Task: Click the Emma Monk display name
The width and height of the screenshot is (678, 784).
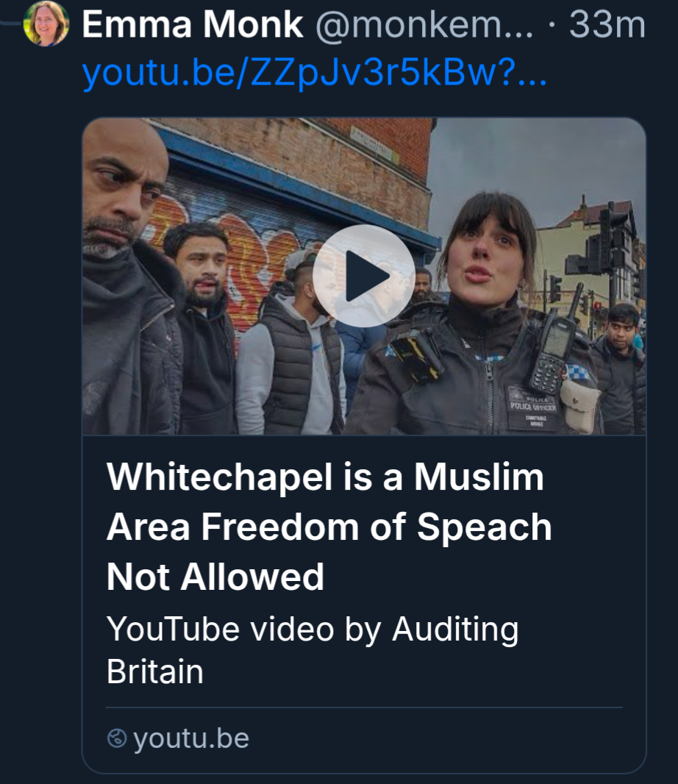Action: coord(192,25)
